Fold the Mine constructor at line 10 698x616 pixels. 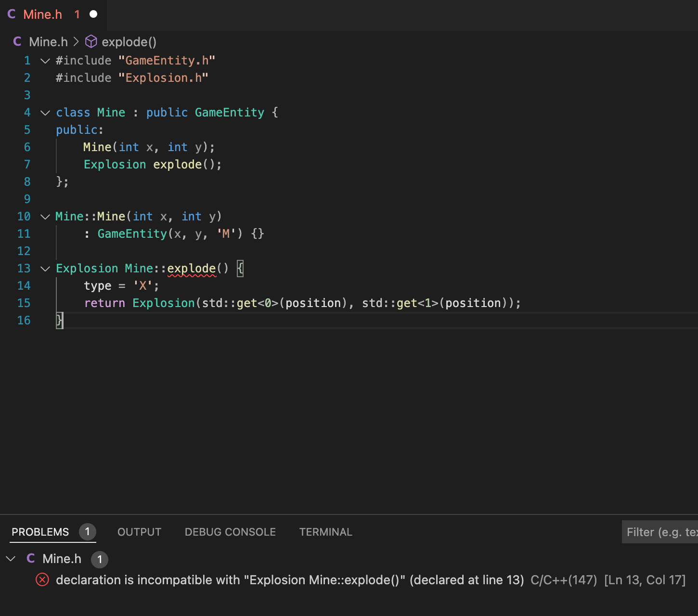pyautogui.click(x=45, y=217)
